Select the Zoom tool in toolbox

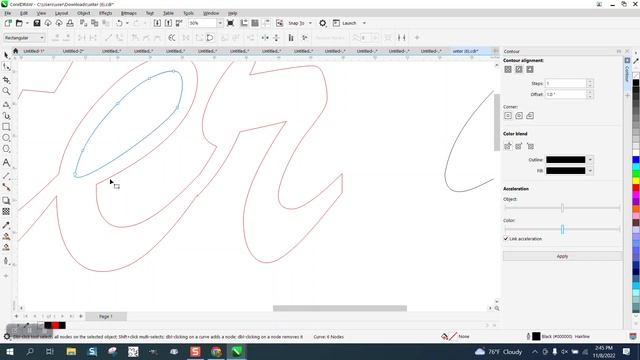pyautogui.click(x=6, y=91)
